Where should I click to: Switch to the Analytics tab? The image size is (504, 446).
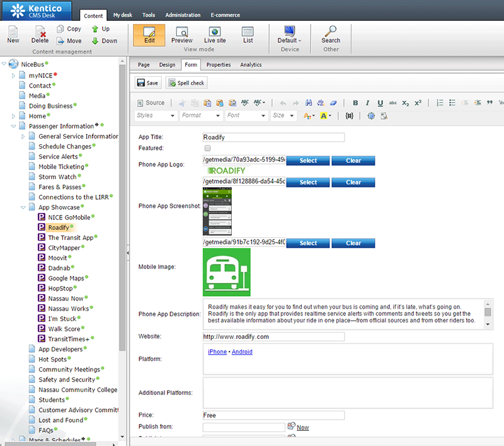click(x=251, y=65)
